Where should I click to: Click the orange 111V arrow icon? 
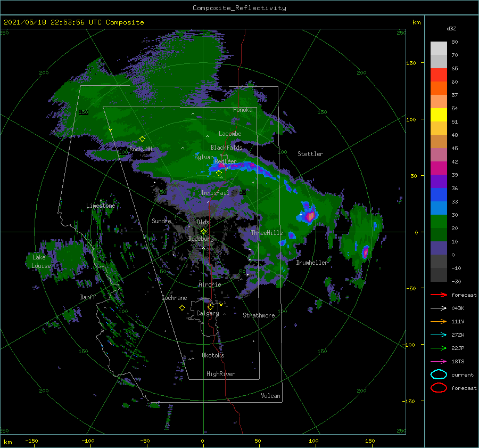[x=439, y=321]
